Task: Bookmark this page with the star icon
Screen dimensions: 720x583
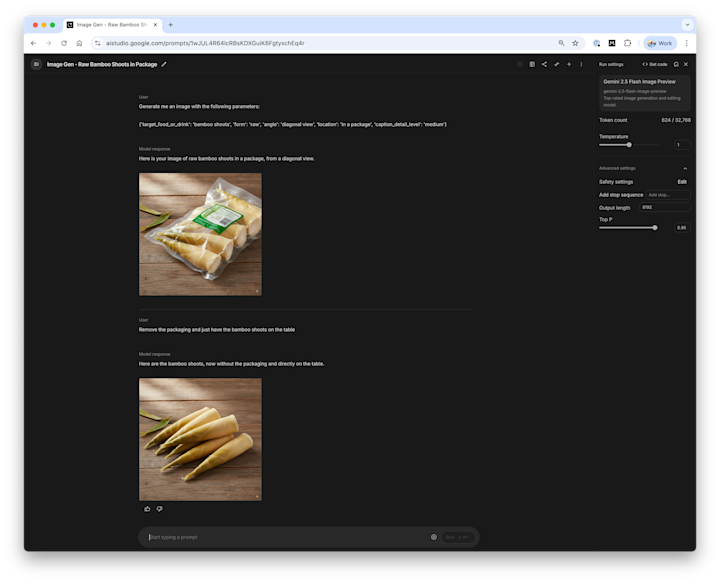Action: pyautogui.click(x=575, y=43)
